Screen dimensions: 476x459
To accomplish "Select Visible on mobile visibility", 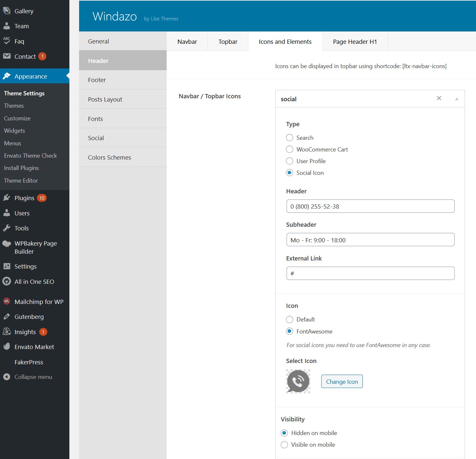I will (x=284, y=445).
